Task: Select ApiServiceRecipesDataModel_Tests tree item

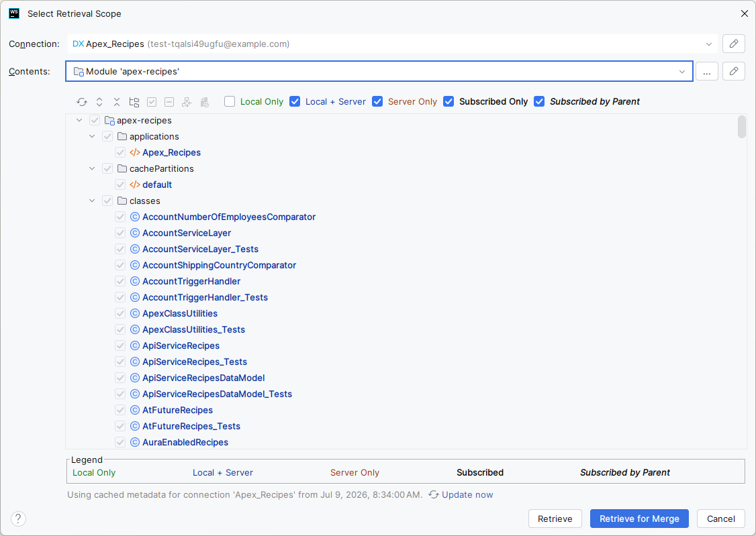Action: pyautogui.click(x=217, y=394)
